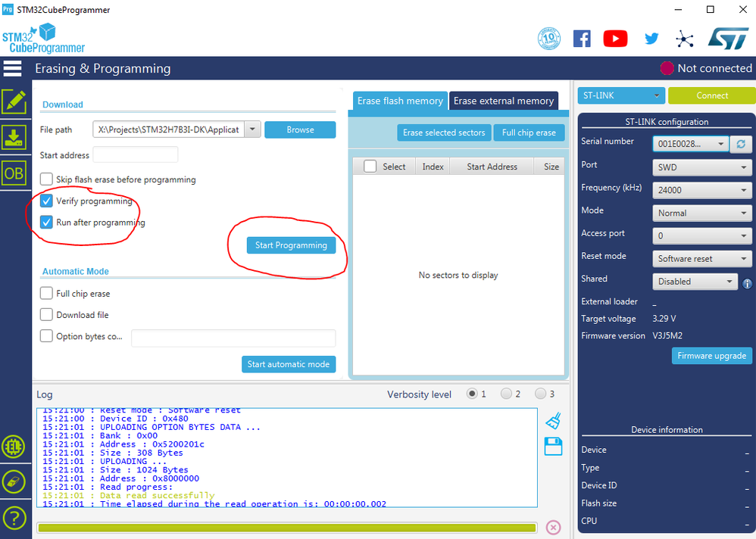Click the Firmware upgrade button
756x539 pixels.
tap(711, 356)
